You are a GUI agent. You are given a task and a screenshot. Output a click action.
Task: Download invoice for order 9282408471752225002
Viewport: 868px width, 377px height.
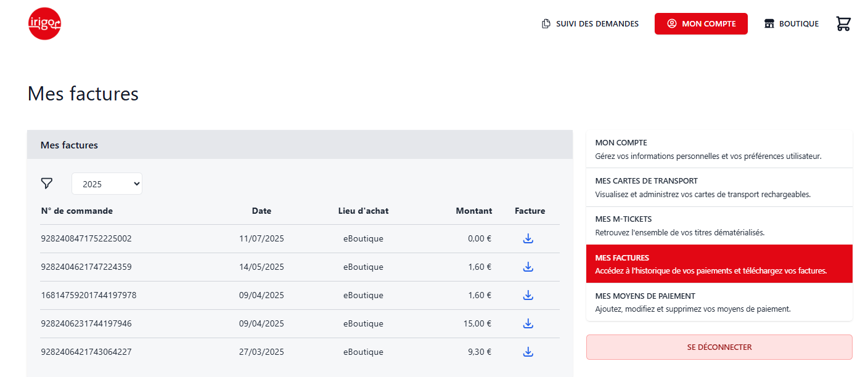click(x=528, y=239)
